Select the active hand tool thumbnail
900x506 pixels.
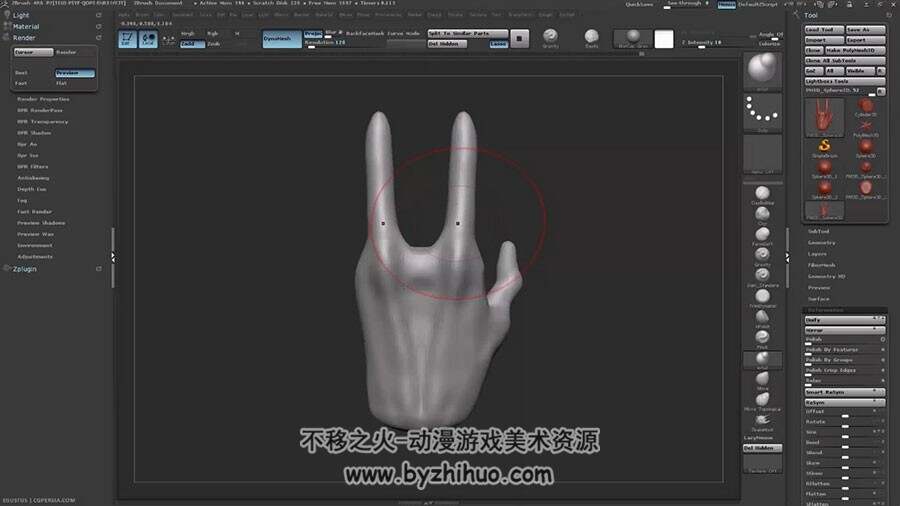[x=824, y=118]
